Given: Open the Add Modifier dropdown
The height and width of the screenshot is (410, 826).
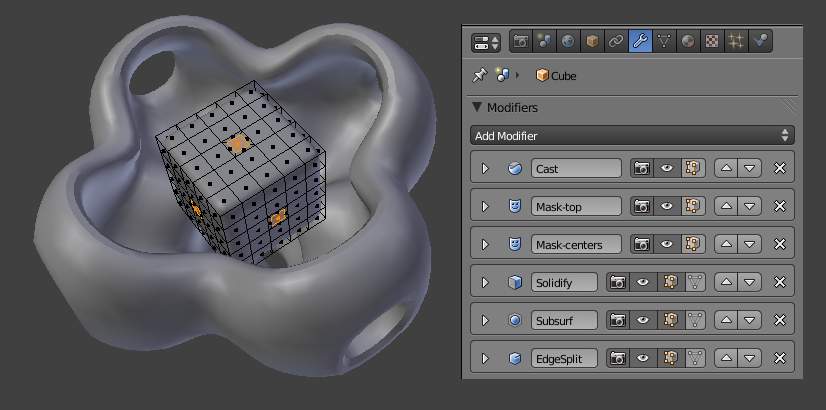Looking at the screenshot, I should pyautogui.click(x=632, y=135).
